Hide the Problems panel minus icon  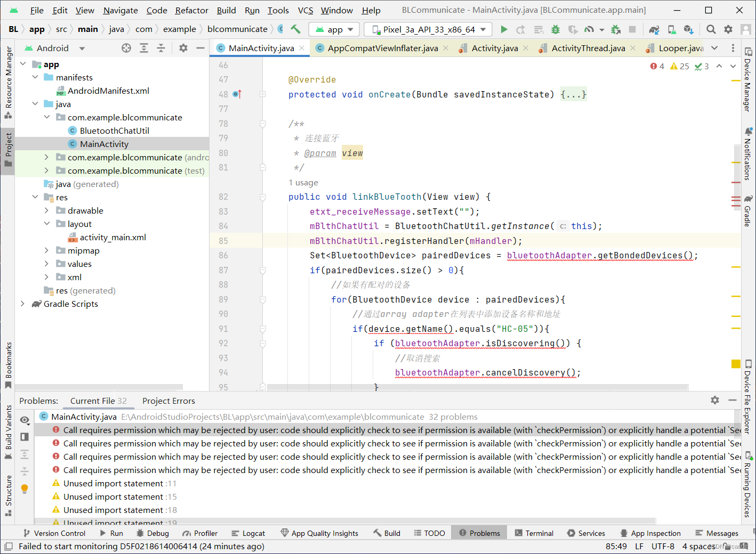[733, 400]
